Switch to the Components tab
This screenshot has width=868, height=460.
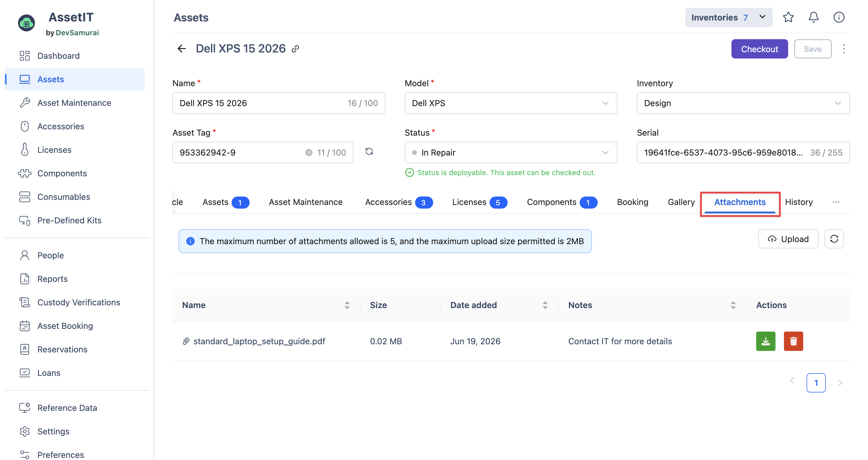coord(562,202)
